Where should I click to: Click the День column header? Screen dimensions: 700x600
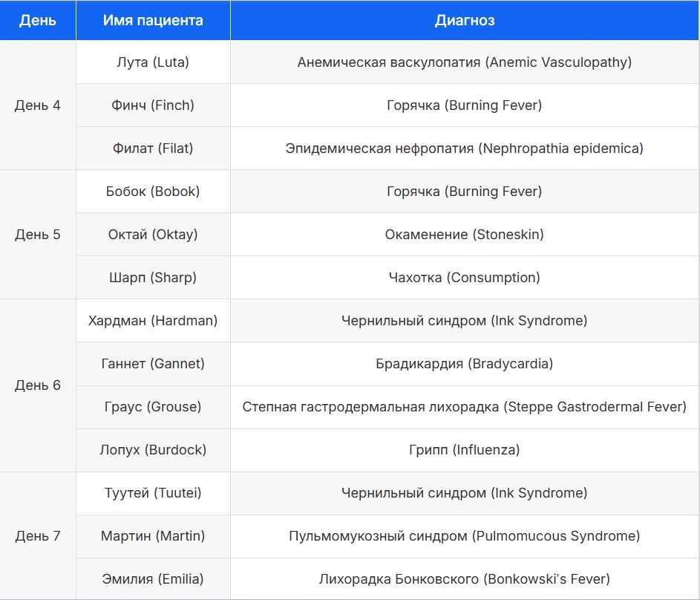(x=38, y=20)
